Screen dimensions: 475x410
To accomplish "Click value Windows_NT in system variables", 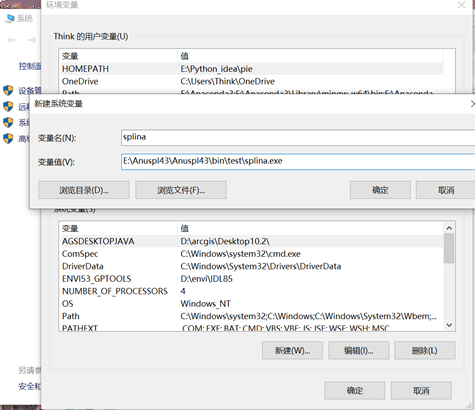I will tap(205, 304).
